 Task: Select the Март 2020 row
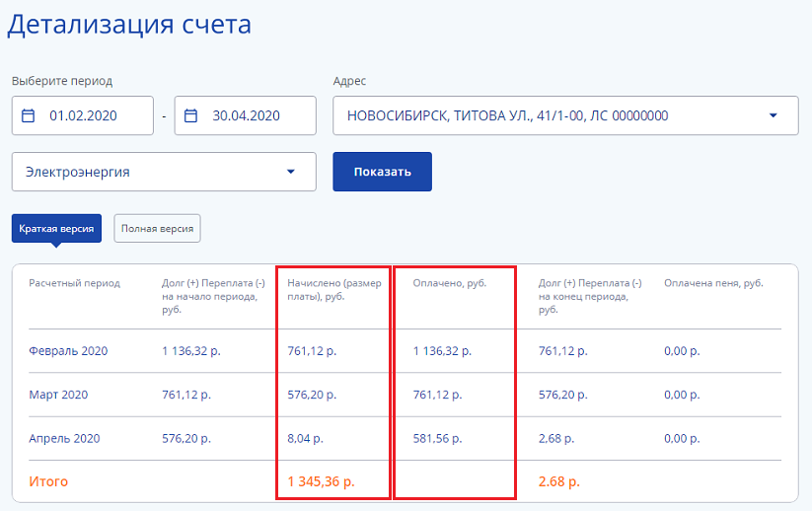click(x=58, y=395)
